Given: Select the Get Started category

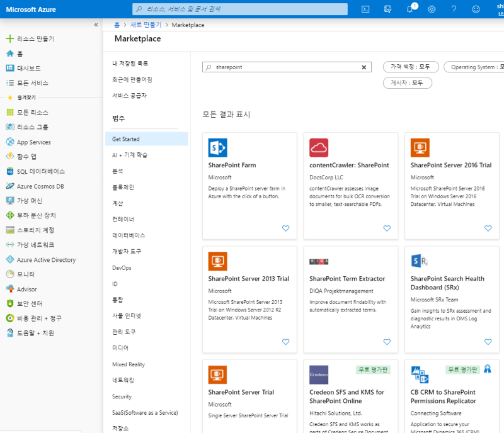Looking at the screenshot, I should 147,139.
